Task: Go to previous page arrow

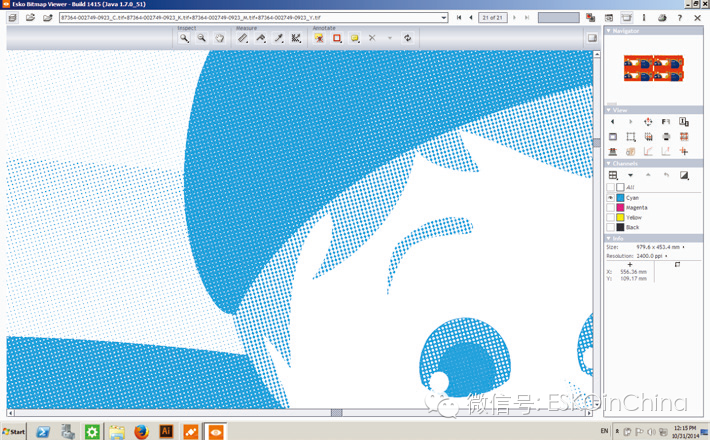Action: pyautogui.click(x=471, y=18)
